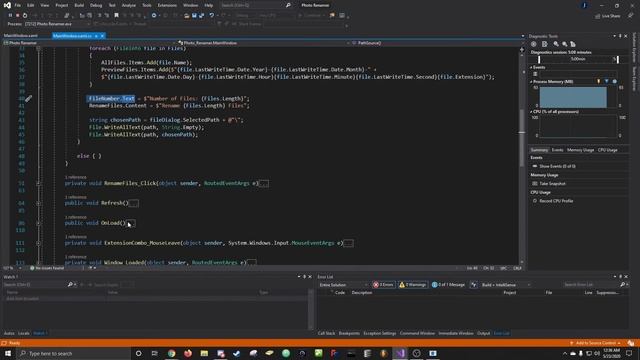This screenshot has height=360, width=640.
Task: Open the Task View taskbar button
Action: tap(155, 353)
